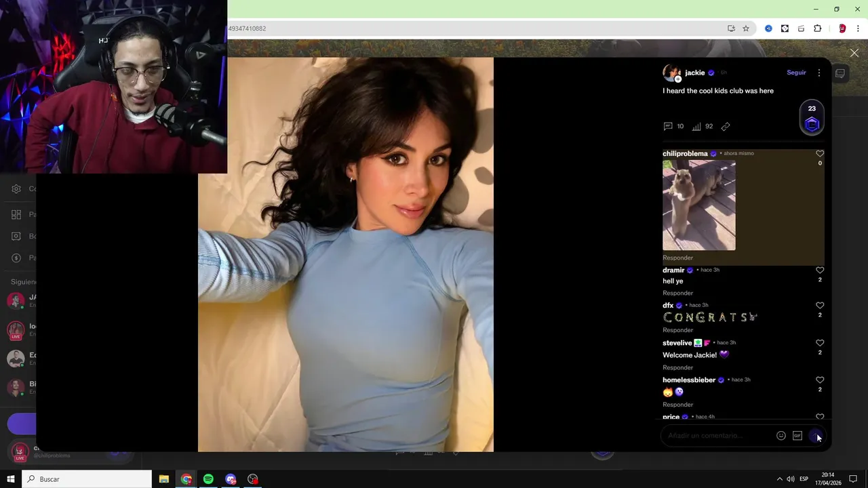Open the Windows notification center
868x488 pixels.
click(853, 479)
